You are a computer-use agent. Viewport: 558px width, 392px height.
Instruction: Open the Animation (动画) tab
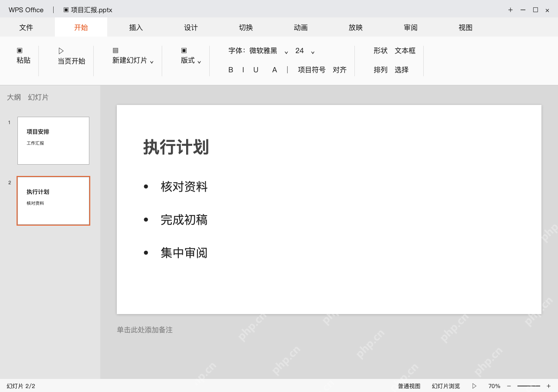[x=301, y=27]
